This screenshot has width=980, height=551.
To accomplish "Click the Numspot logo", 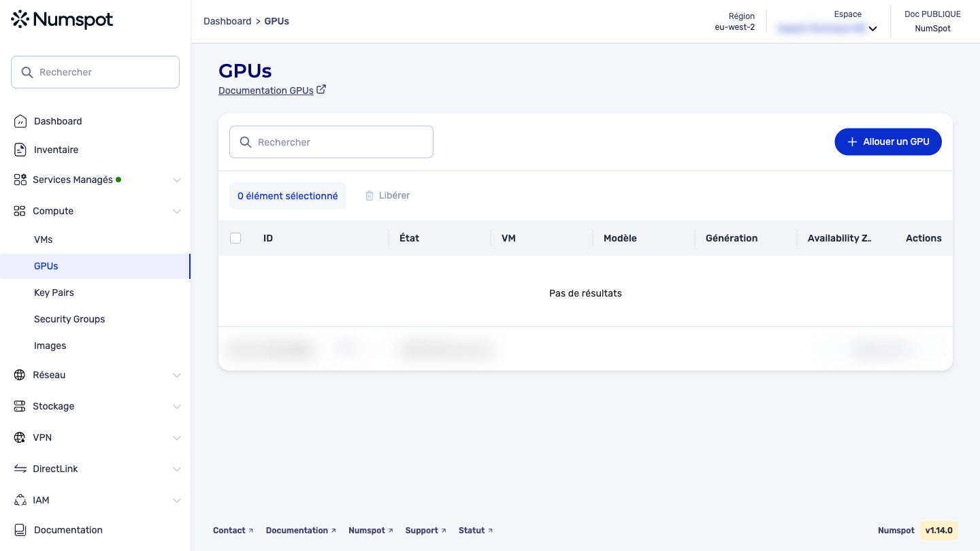I will pyautogui.click(x=62, y=20).
